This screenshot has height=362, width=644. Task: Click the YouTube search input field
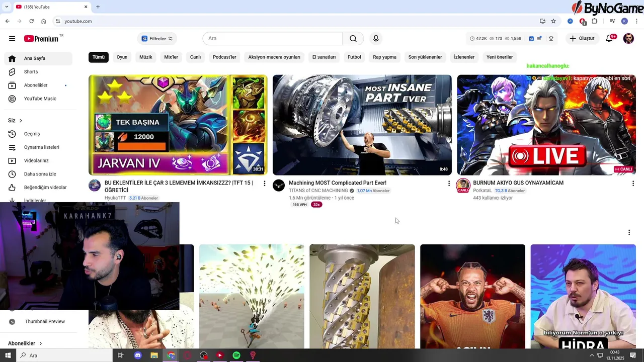click(273, 39)
